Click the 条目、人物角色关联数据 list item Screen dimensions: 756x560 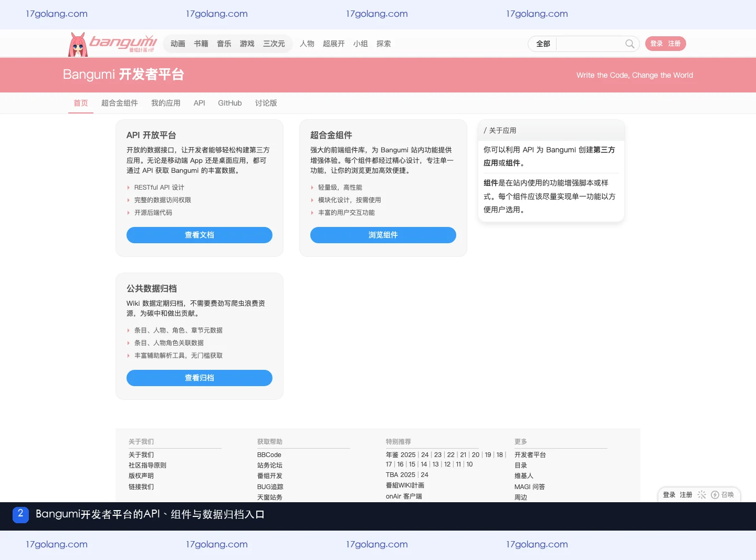click(x=169, y=343)
